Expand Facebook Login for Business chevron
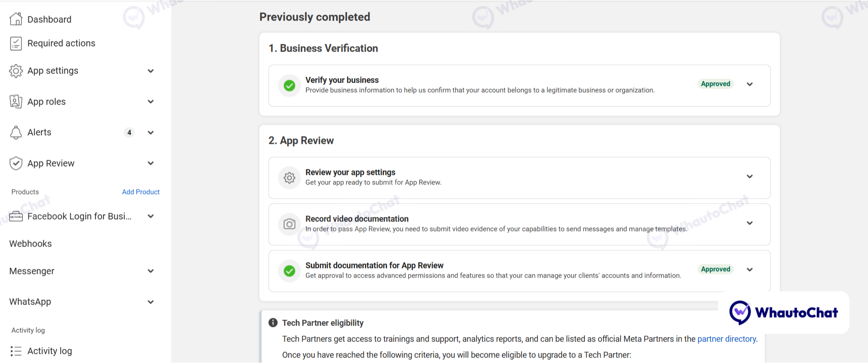Screen dimensions: 868x363 click(151, 216)
